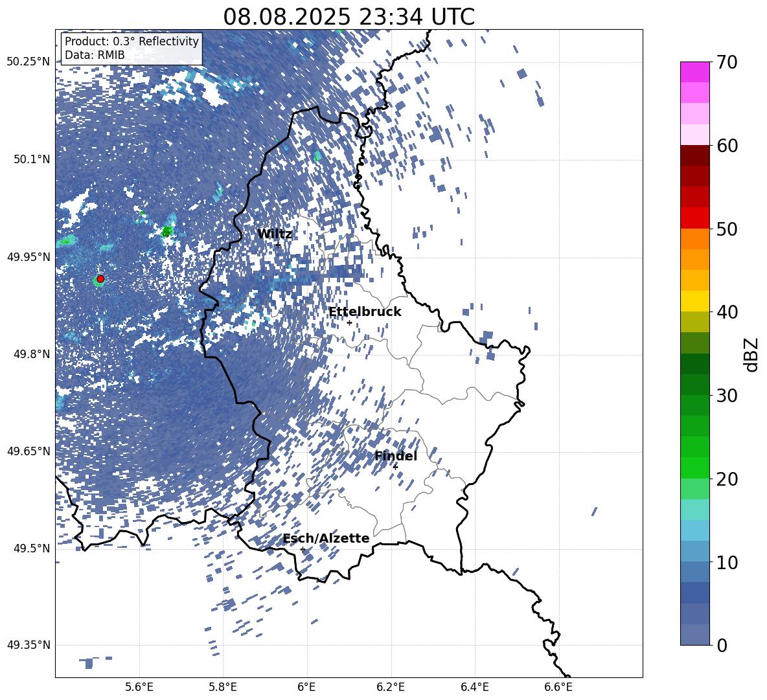
Task: Click the 5.6°E longitude label
Action: pos(139,687)
